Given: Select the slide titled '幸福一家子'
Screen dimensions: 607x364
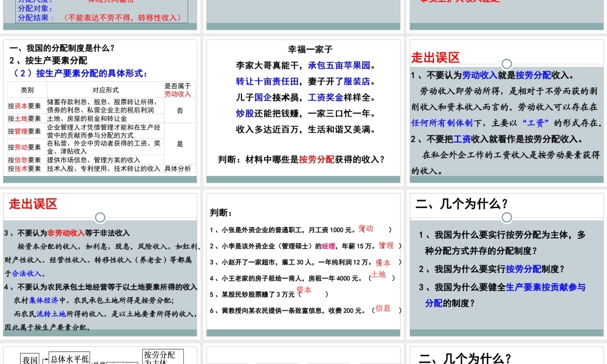Looking at the screenshot, I should [x=303, y=111].
